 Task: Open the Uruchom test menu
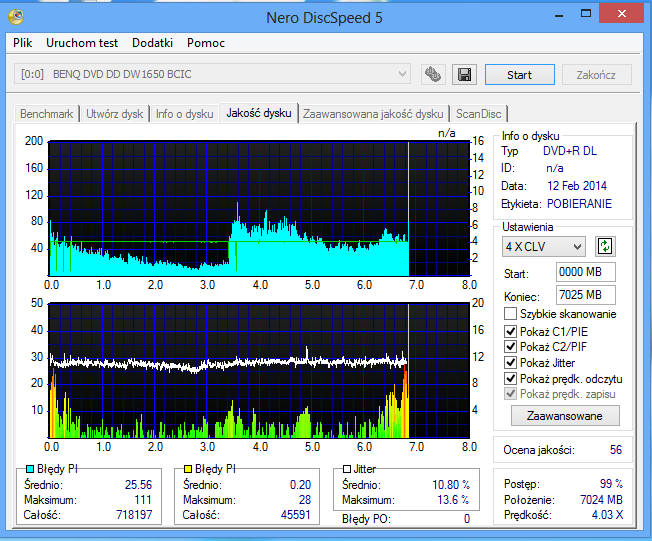pos(82,43)
